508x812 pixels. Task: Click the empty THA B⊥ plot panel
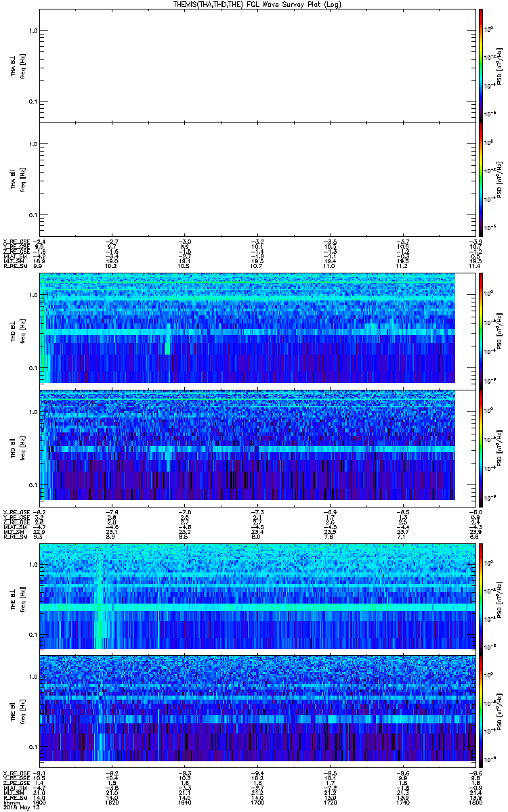(x=257, y=65)
